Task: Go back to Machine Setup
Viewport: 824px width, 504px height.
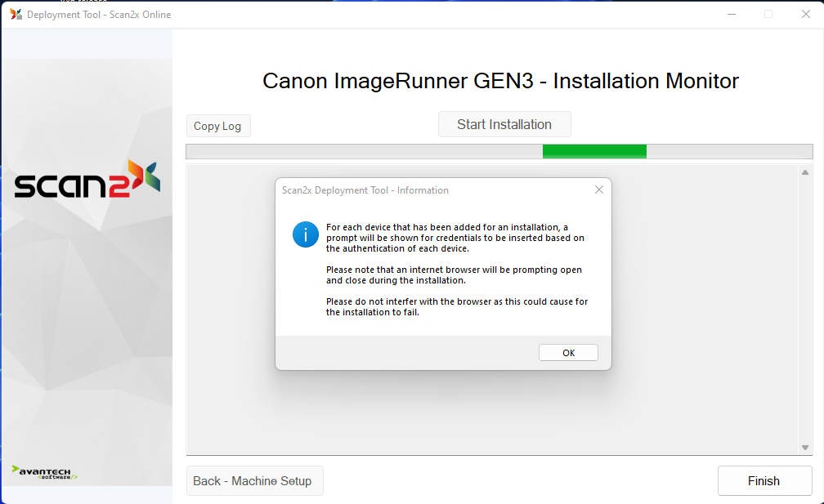Action: tap(254, 481)
